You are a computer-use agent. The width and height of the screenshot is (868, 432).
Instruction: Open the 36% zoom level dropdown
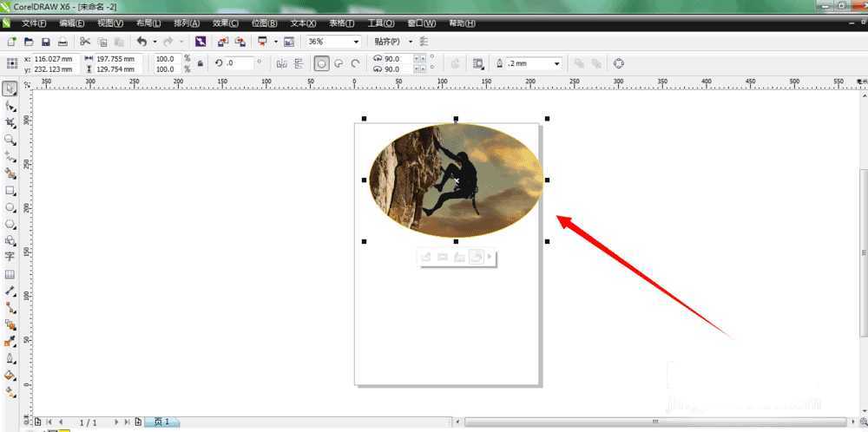pos(356,42)
